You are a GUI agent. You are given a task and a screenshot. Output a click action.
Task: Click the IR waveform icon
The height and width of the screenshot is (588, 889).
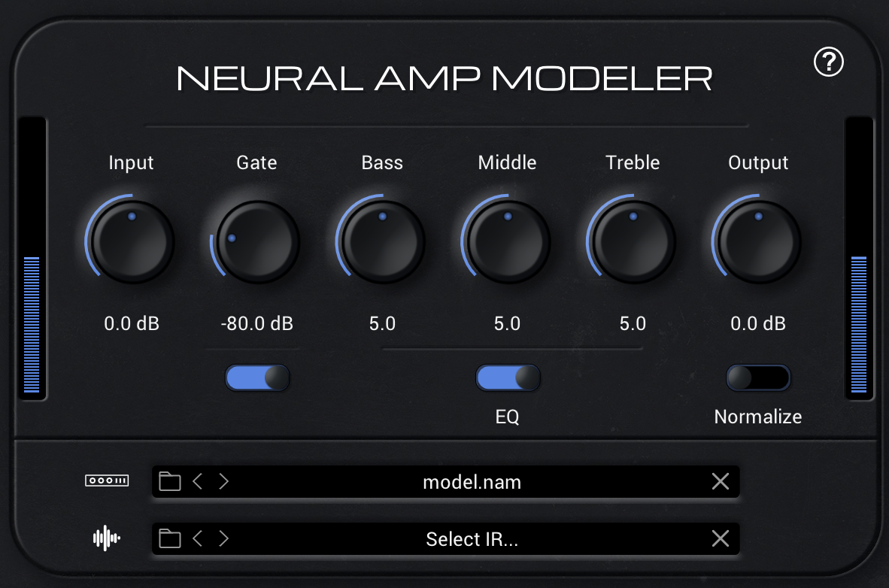(106, 538)
